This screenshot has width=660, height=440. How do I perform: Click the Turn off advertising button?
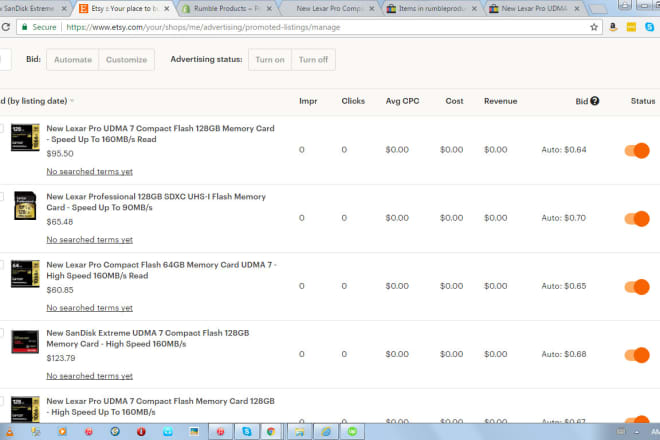coord(313,60)
